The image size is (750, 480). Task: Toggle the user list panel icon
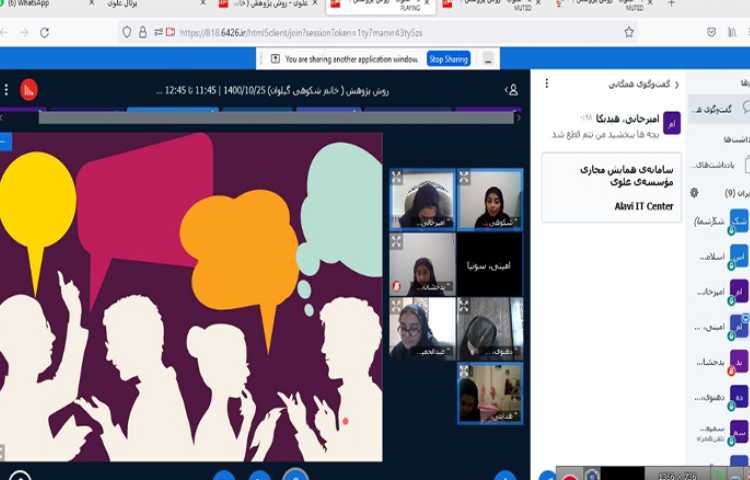point(512,89)
